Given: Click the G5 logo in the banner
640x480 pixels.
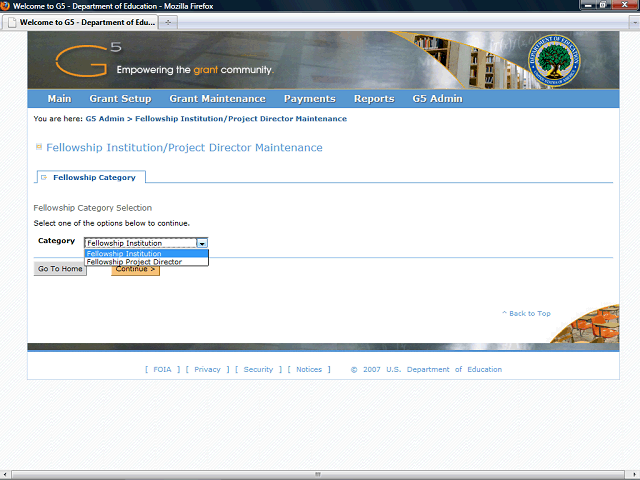Looking at the screenshot, I should (88, 60).
